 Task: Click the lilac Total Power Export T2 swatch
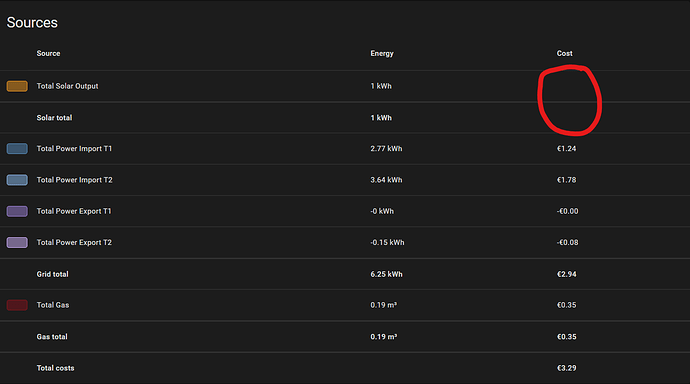[x=17, y=242]
